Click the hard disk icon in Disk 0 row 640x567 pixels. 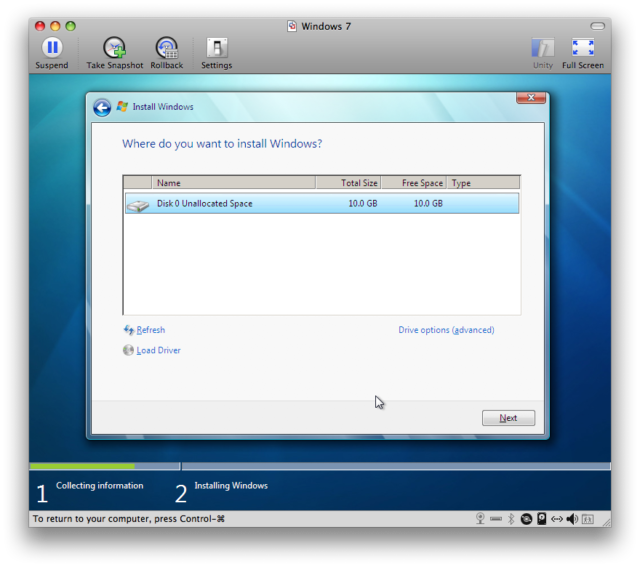coord(138,205)
